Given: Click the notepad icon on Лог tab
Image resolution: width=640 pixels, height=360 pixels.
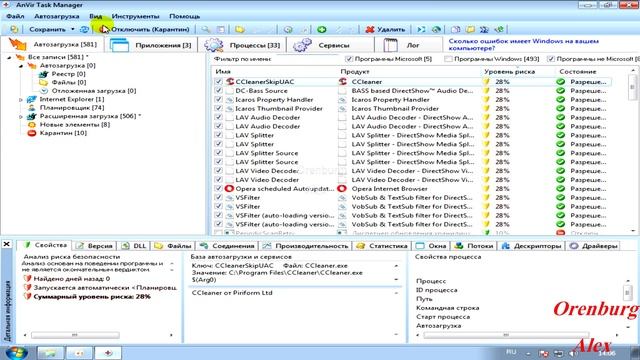Looking at the screenshot, I should pos(390,45).
